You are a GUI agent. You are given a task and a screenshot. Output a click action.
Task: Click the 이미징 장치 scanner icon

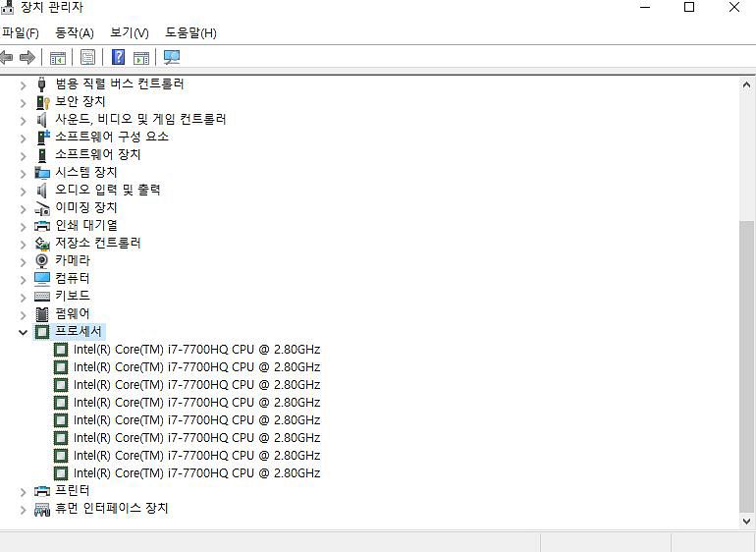point(42,208)
